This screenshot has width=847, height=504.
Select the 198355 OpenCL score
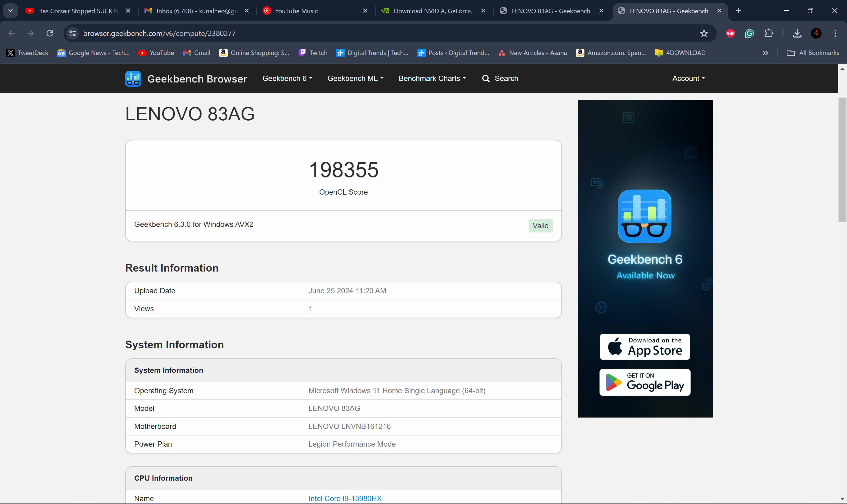(x=344, y=169)
